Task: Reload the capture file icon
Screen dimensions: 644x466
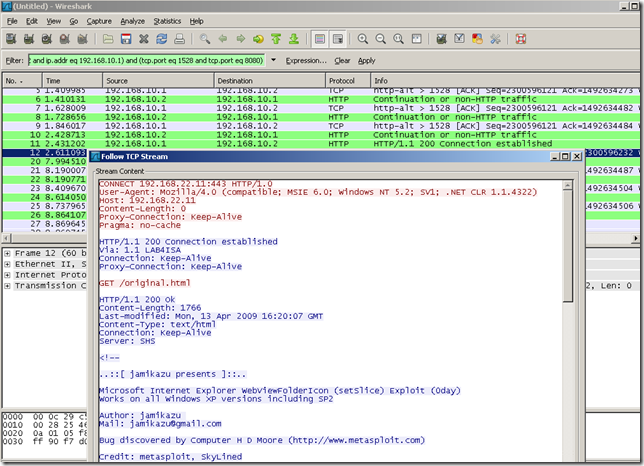Action: pyautogui.click(x=161, y=39)
